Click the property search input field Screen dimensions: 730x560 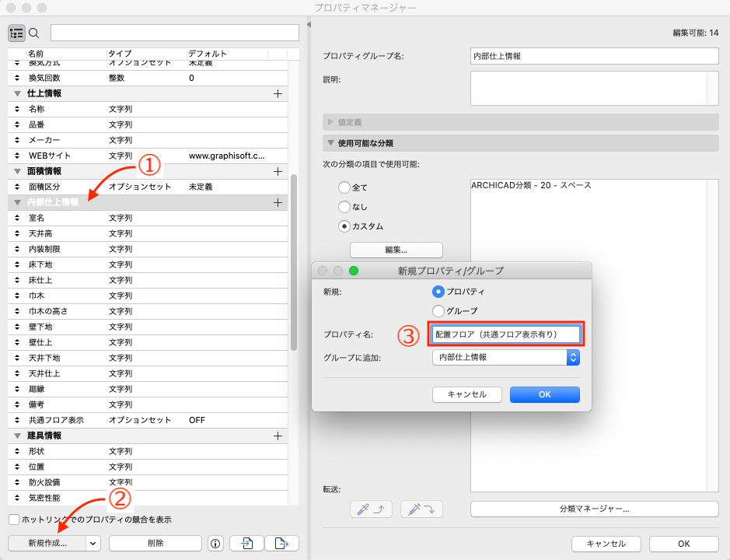(175, 33)
